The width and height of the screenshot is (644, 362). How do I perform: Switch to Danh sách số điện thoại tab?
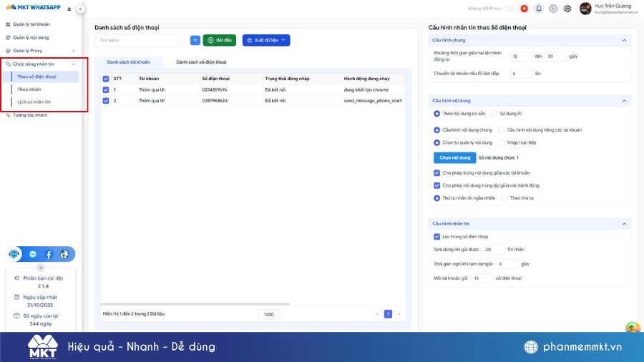coord(201,62)
